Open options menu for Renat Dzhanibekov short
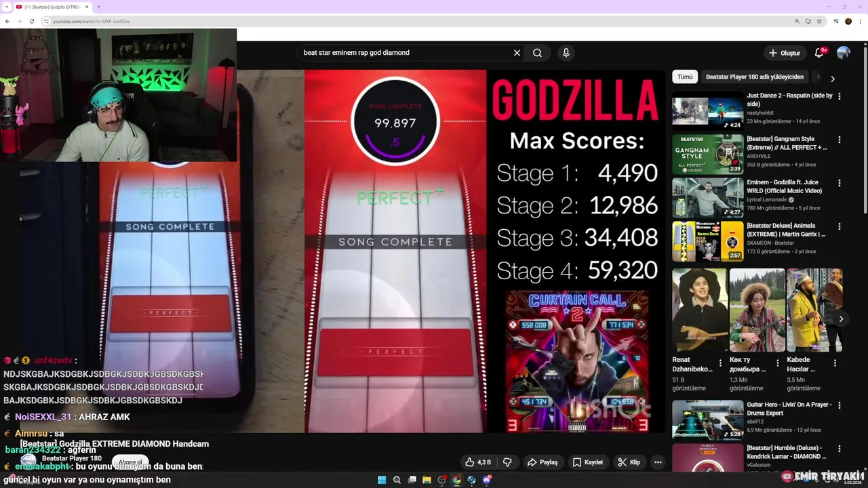 [720, 363]
